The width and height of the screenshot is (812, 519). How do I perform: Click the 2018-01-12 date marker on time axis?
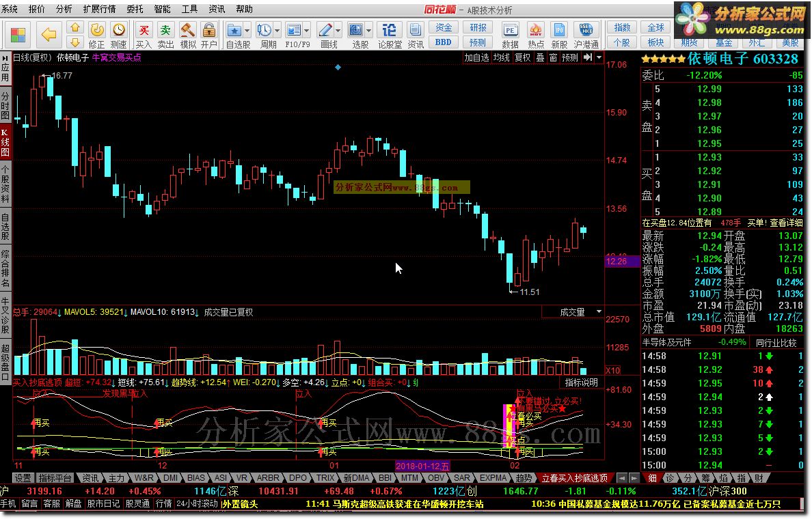(x=422, y=466)
